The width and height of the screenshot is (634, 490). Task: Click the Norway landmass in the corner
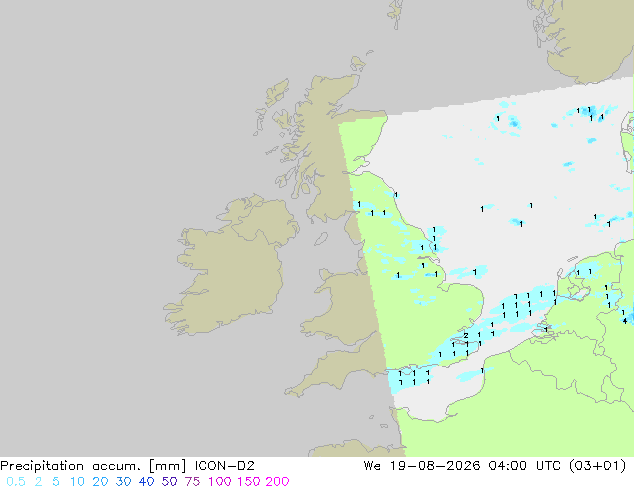point(586,38)
